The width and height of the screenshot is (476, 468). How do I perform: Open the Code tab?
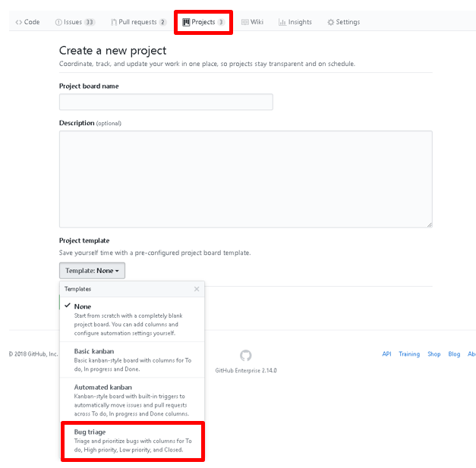coord(27,22)
